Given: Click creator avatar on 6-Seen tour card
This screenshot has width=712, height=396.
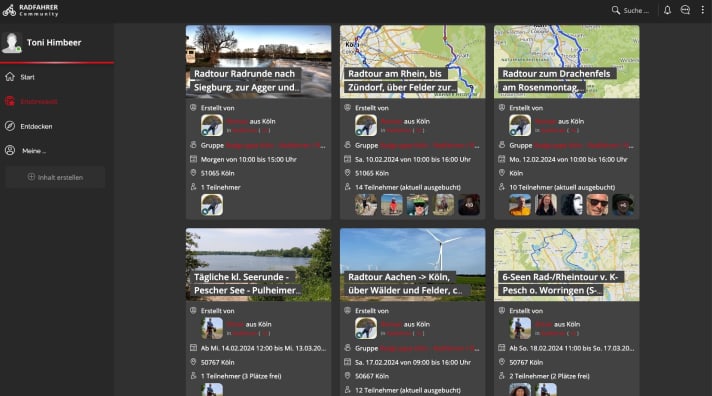Looking at the screenshot, I should point(520,328).
